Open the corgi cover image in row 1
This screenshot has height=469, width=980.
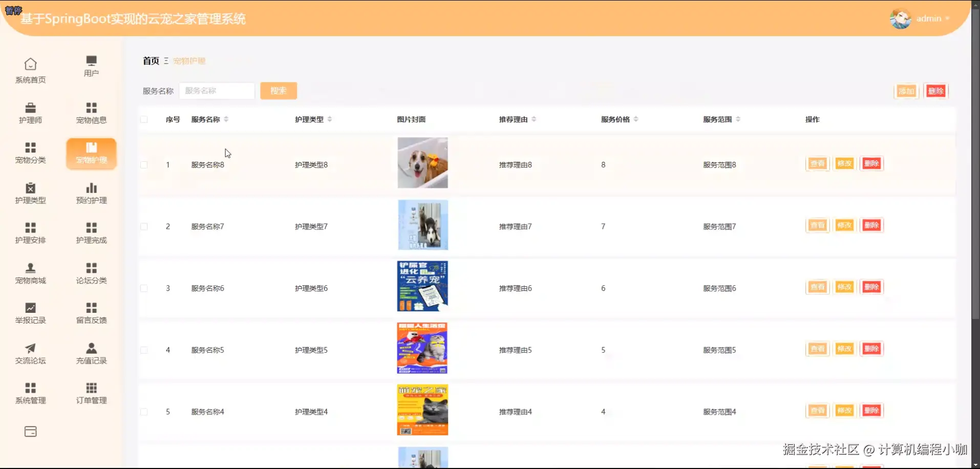click(422, 163)
